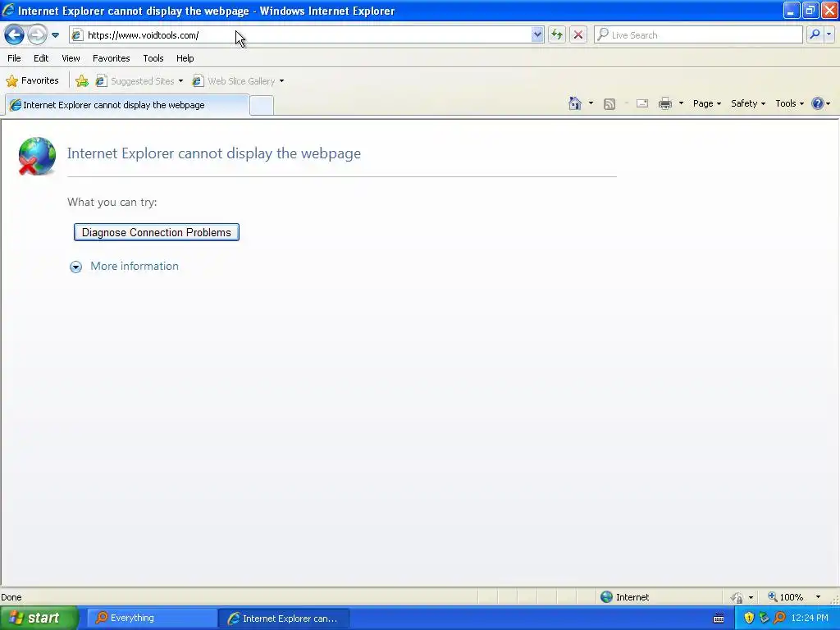The image size is (840, 630).
Task: Click the Search magnifier button
Action: 815,34
